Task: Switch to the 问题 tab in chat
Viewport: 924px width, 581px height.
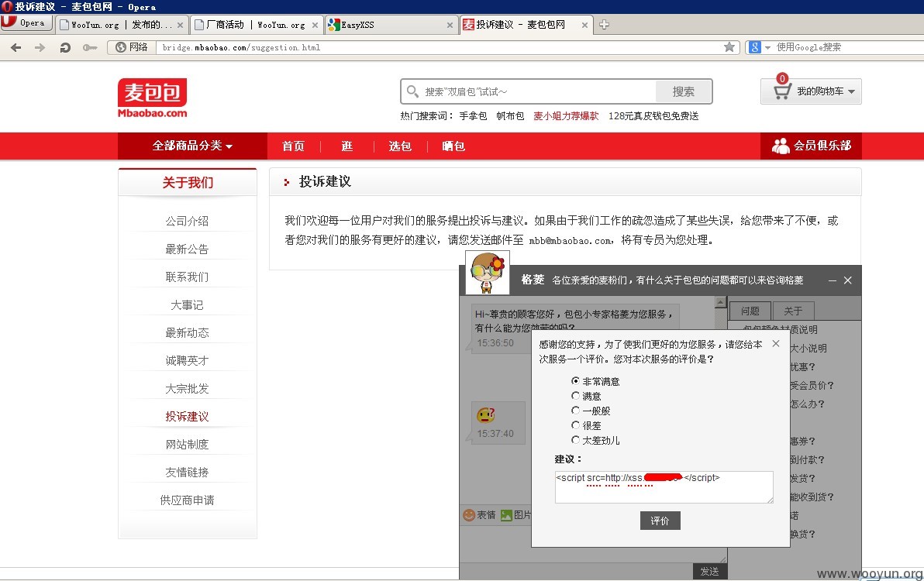Action: click(x=750, y=311)
